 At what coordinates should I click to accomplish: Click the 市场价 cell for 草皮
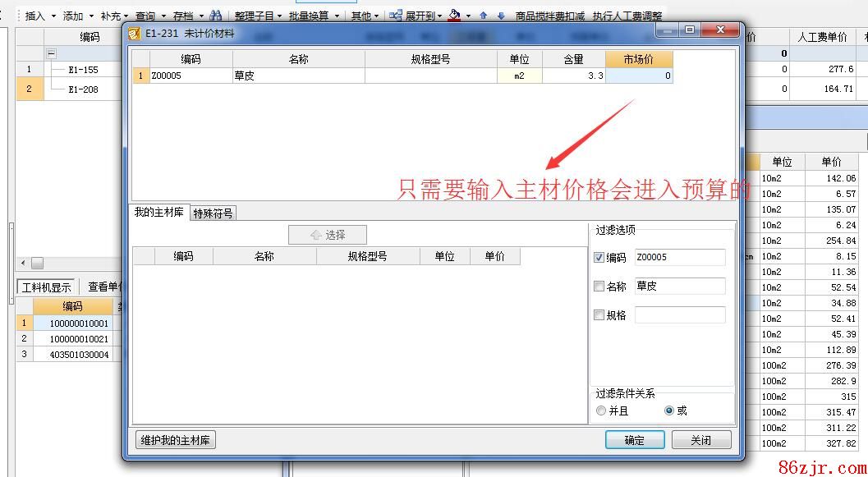coord(639,76)
